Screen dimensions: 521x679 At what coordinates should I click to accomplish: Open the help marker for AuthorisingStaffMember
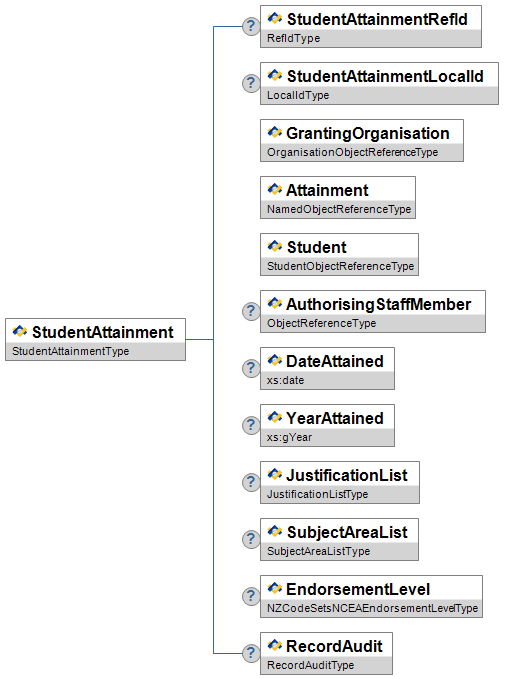click(251, 311)
